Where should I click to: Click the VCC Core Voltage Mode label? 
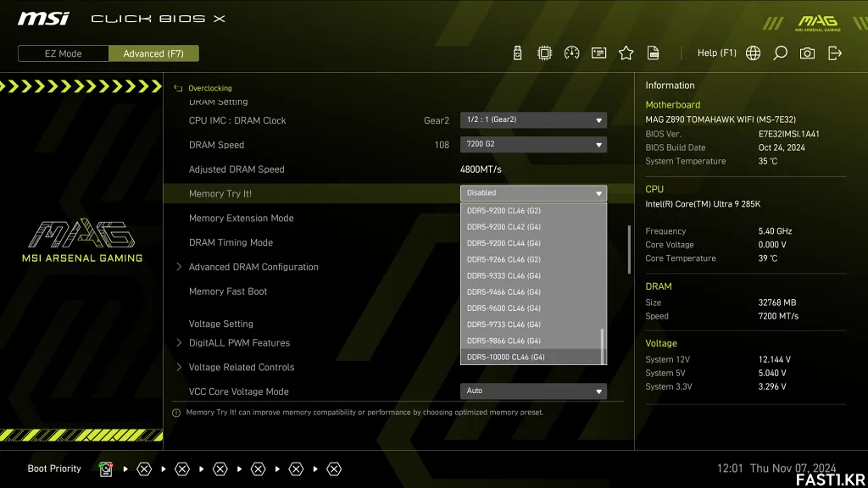238,391
